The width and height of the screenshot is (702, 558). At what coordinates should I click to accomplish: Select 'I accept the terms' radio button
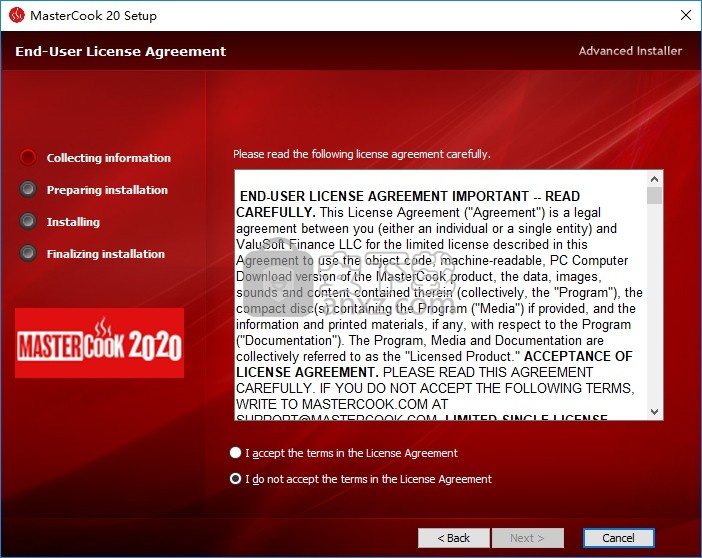pyautogui.click(x=235, y=453)
